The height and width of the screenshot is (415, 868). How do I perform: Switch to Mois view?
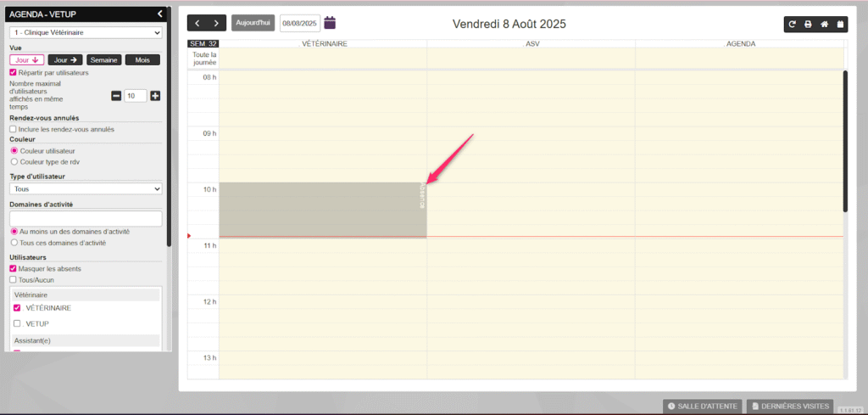pyautogui.click(x=142, y=60)
